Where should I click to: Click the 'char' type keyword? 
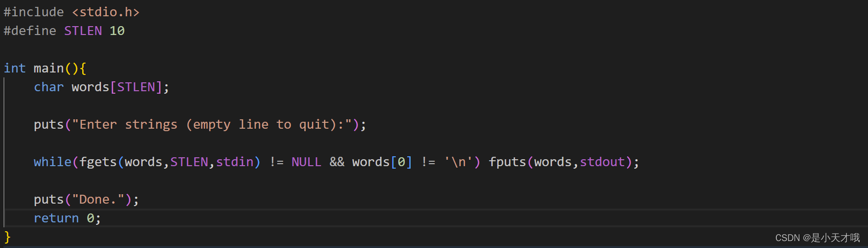[49, 87]
